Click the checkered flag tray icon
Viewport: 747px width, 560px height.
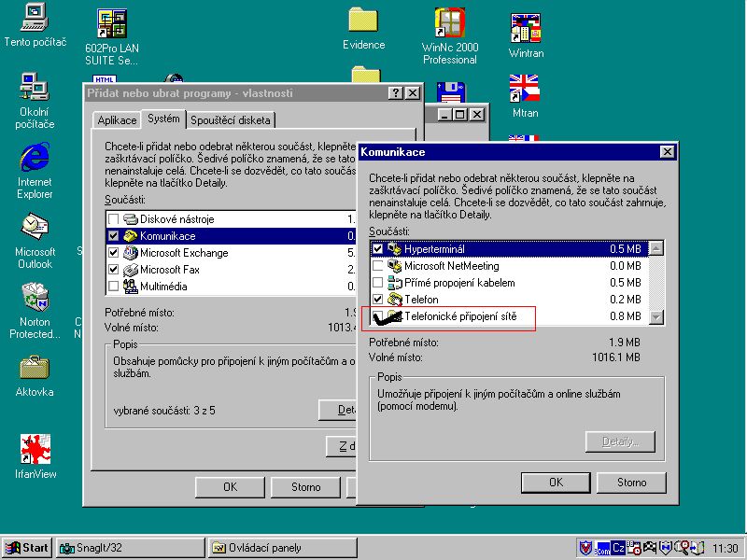click(650, 548)
